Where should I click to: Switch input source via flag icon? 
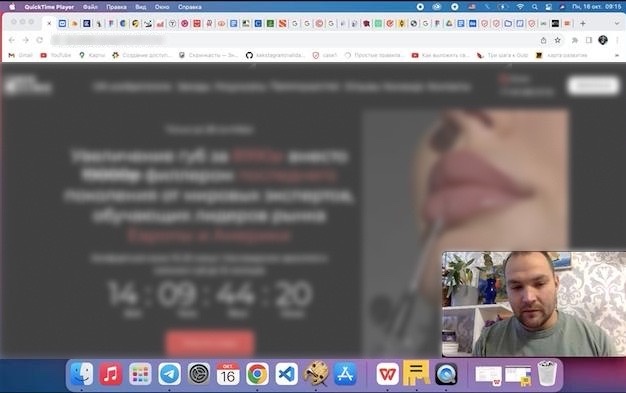click(x=472, y=7)
